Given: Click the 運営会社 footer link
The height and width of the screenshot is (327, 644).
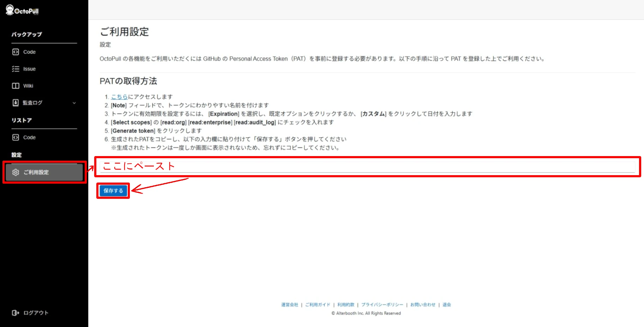Looking at the screenshot, I should pos(289,304).
